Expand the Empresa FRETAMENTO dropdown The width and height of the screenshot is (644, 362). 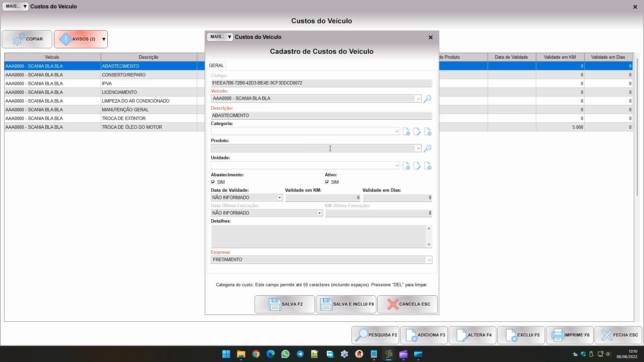point(428,260)
